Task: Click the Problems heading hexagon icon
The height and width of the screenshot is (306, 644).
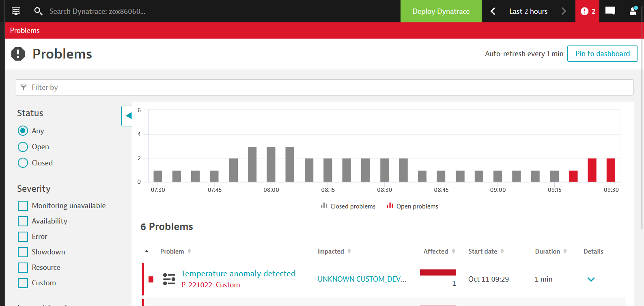Action: click(18, 54)
